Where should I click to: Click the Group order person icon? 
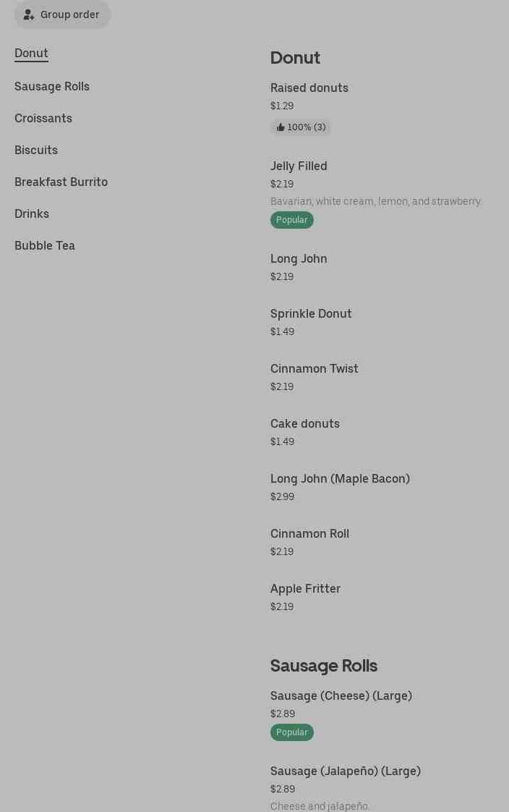point(29,14)
